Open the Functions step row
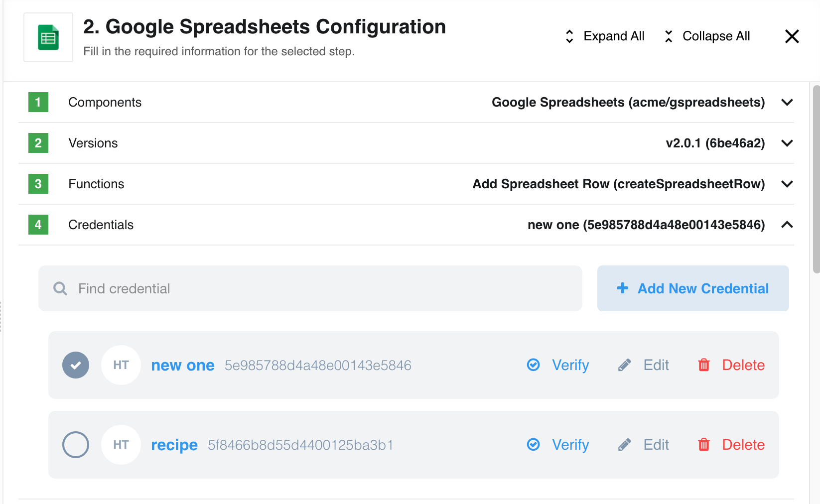 point(406,184)
